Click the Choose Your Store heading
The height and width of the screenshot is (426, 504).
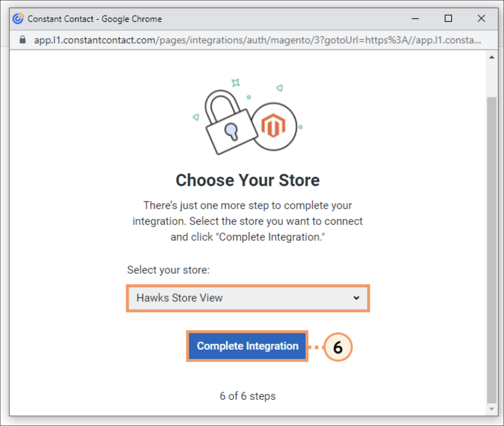pos(248,180)
